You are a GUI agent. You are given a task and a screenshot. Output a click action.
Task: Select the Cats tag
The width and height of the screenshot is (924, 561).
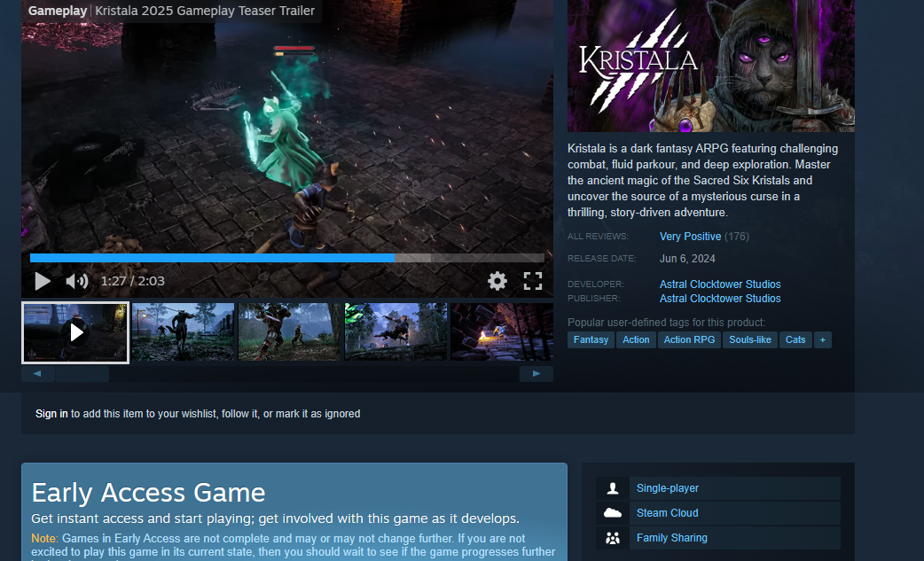(795, 339)
